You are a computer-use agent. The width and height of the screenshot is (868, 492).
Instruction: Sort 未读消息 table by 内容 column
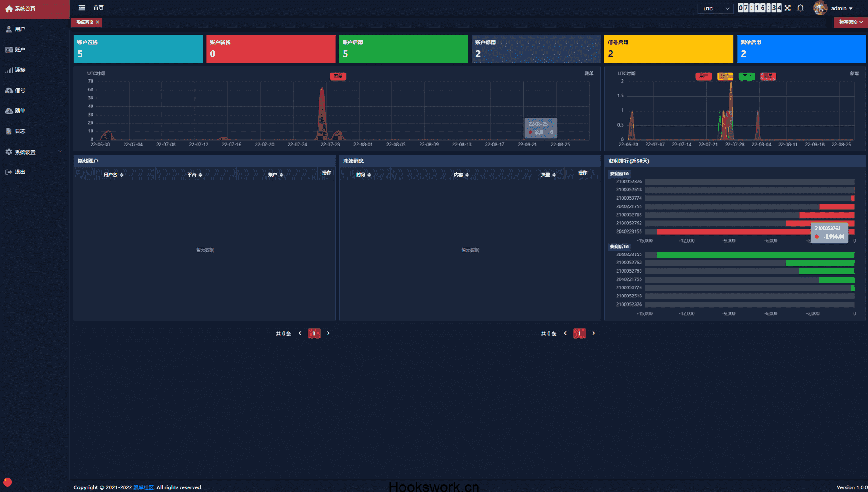click(467, 175)
